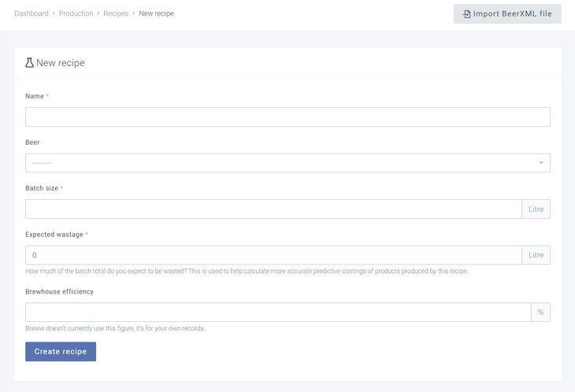575x392 pixels.
Task: Select the New recipe breadcrumb item
Action: (x=157, y=14)
